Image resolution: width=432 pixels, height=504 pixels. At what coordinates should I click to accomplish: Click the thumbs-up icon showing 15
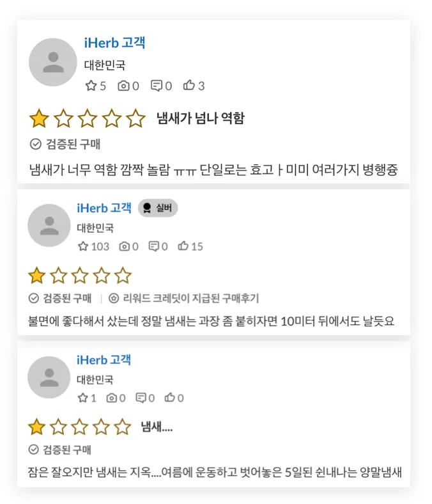[x=183, y=246]
